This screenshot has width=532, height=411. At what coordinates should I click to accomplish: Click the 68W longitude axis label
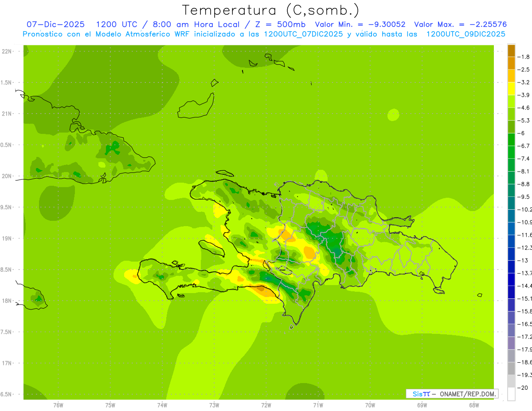pyautogui.click(x=474, y=405)
